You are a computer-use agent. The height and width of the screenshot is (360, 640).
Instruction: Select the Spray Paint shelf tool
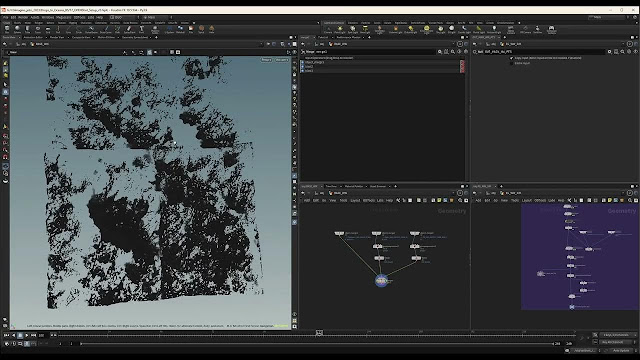click(129, 29)
